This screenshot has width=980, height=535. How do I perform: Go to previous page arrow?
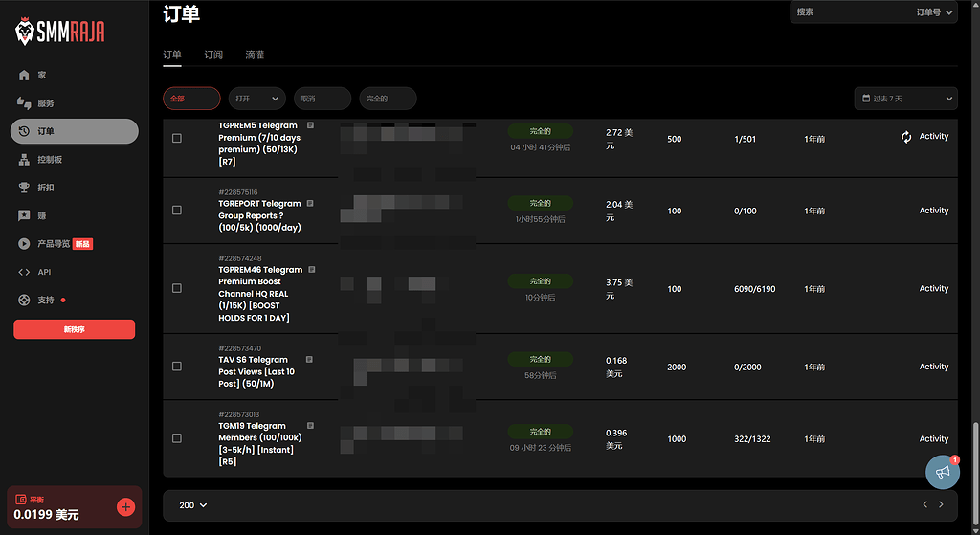925,504
